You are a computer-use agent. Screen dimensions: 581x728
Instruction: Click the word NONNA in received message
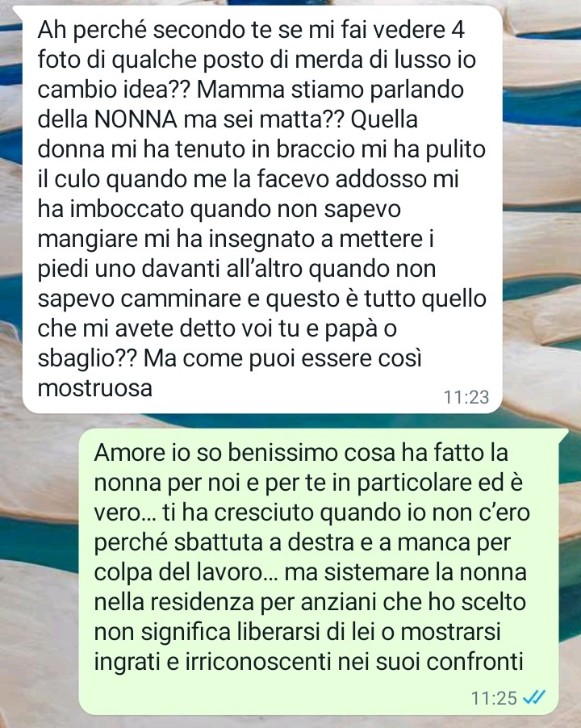pyautogui.click(x=136, y=119)
